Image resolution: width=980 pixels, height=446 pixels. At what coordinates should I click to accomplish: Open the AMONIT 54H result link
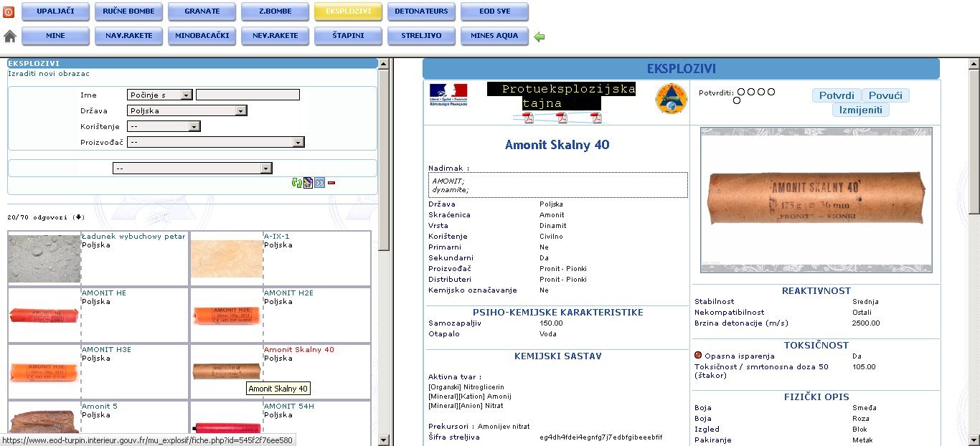pos(288,406)
